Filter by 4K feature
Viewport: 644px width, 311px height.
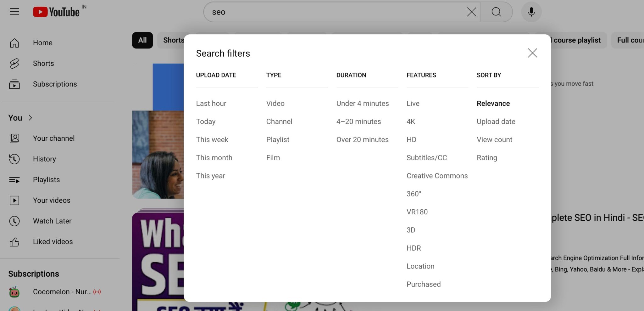[x=411, y=122]
